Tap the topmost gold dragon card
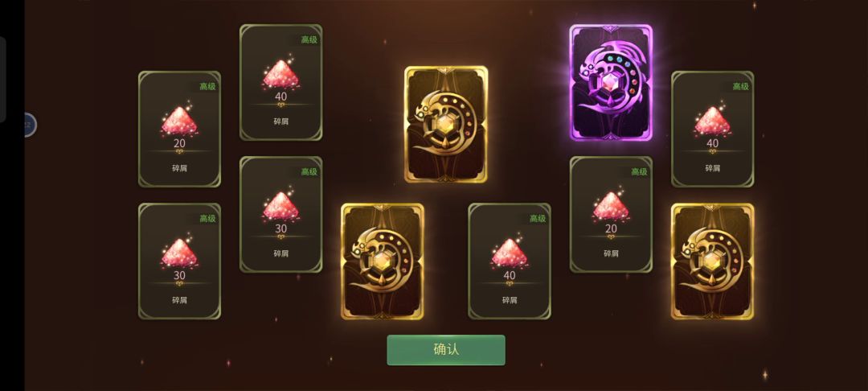868x391 pixels. click(445, 124)
